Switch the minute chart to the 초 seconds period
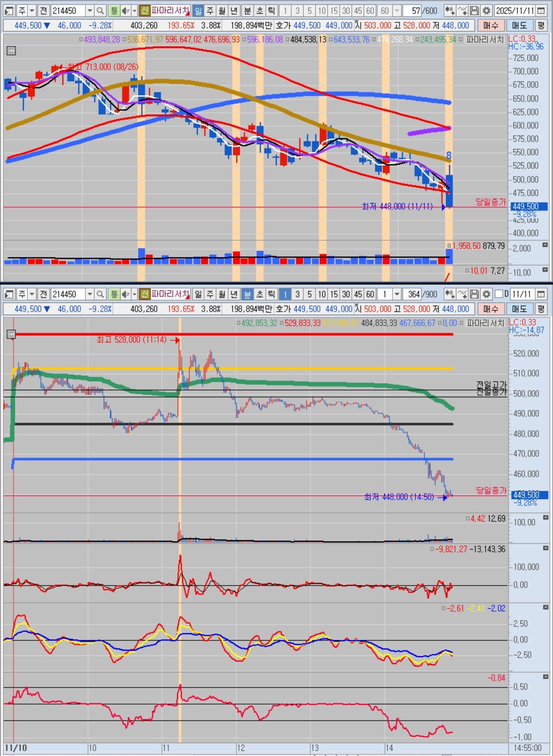The height and width of the screenshot is (756, 553). point(260,294)
